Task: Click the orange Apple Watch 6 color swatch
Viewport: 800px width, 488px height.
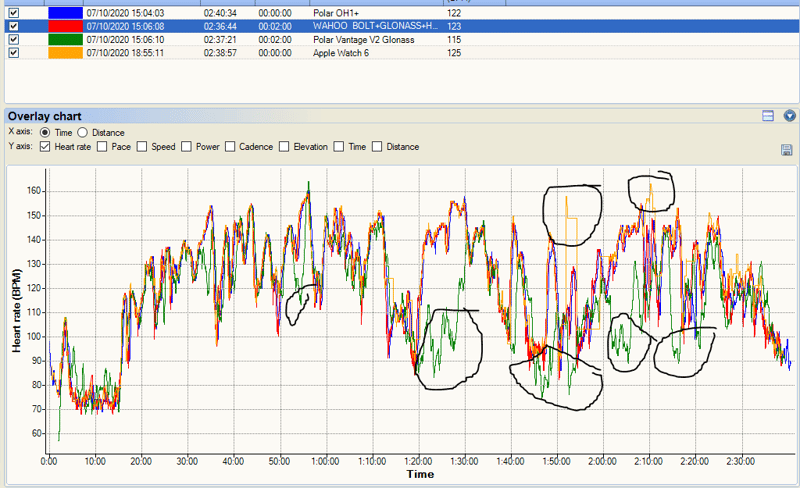Action: coord(65,53)
